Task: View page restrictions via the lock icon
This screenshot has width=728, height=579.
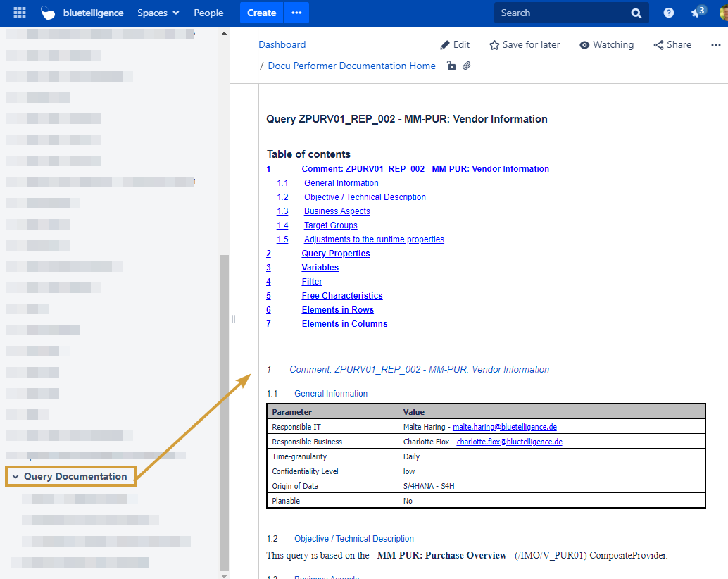Action: coord(451,66)
